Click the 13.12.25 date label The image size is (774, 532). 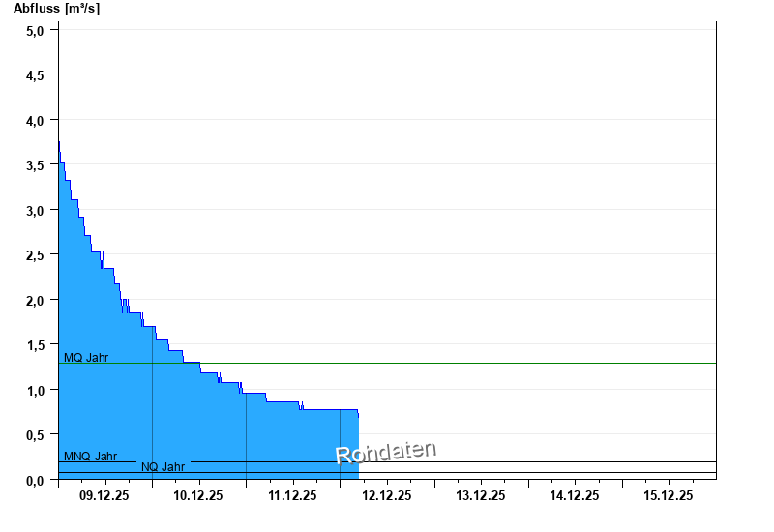[480, 495]
